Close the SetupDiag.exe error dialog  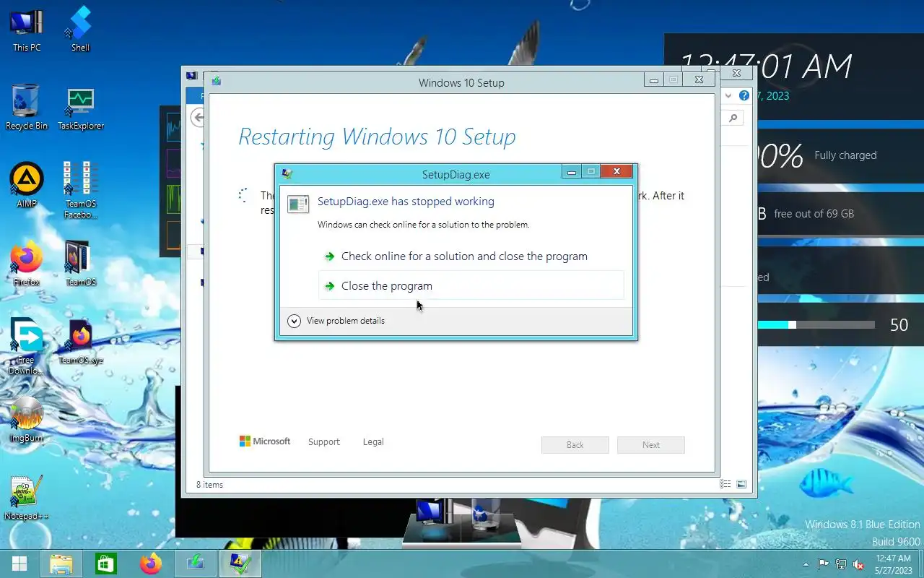click(616, 172)
